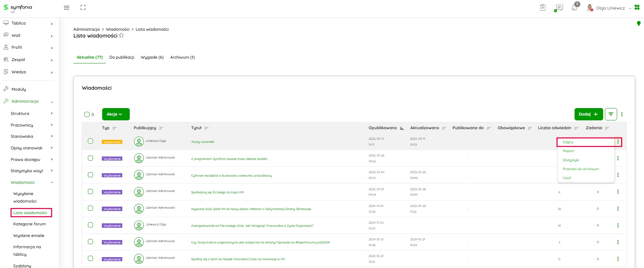The image size is (644, 268).
Task: Click the hamburger menu icon
Action: click(66, 8)
